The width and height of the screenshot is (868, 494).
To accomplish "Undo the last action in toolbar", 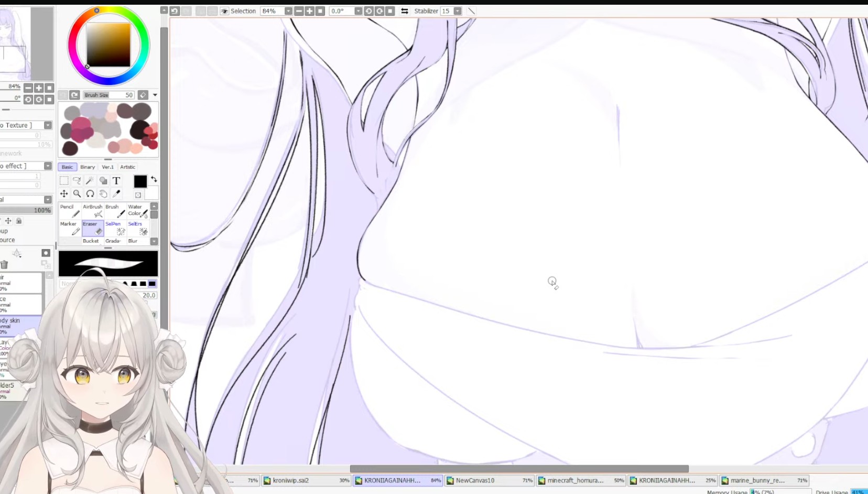I will [x=175, y=11].
